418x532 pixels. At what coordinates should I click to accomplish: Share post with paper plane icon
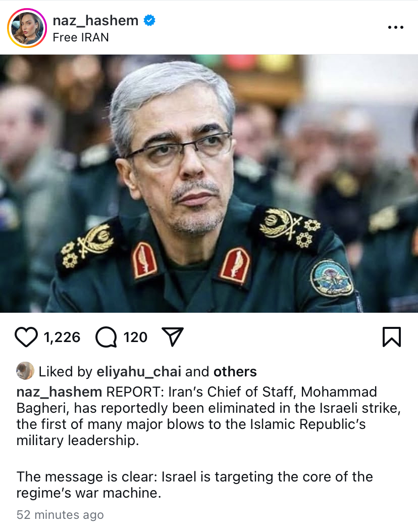pos(173,336)
